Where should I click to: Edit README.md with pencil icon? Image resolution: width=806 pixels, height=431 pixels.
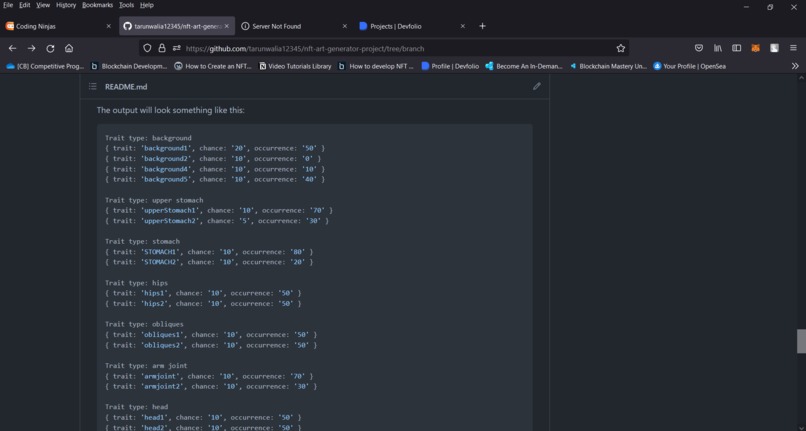click(x=537, y=86)
